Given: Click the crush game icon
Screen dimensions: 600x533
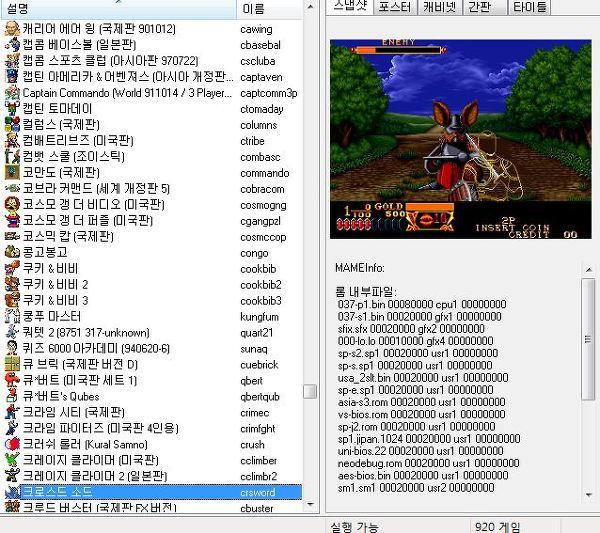Looking at the screenshot, I should (12, 444).
